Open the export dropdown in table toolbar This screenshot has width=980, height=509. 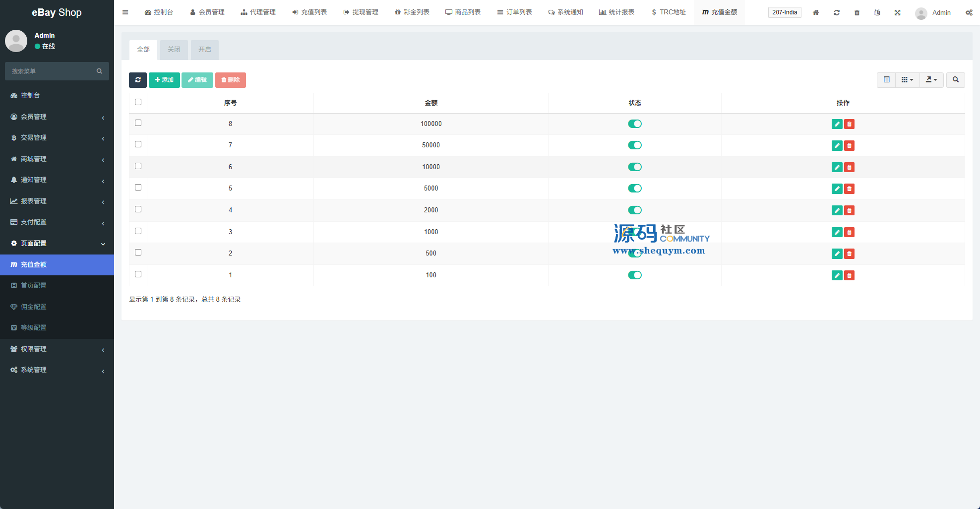(931, 80)
